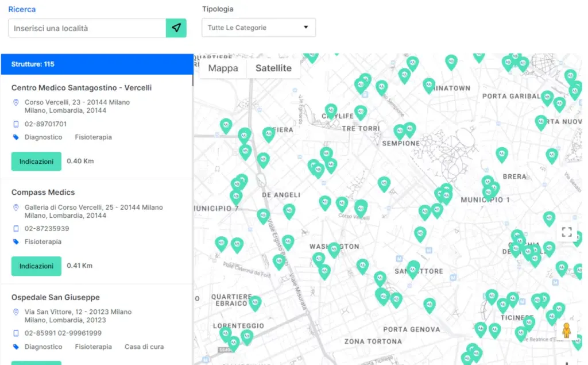The image size is (588, 365).
Task: Click phone icon beside 02-85991 02-99961999
Action: (16, 333)
